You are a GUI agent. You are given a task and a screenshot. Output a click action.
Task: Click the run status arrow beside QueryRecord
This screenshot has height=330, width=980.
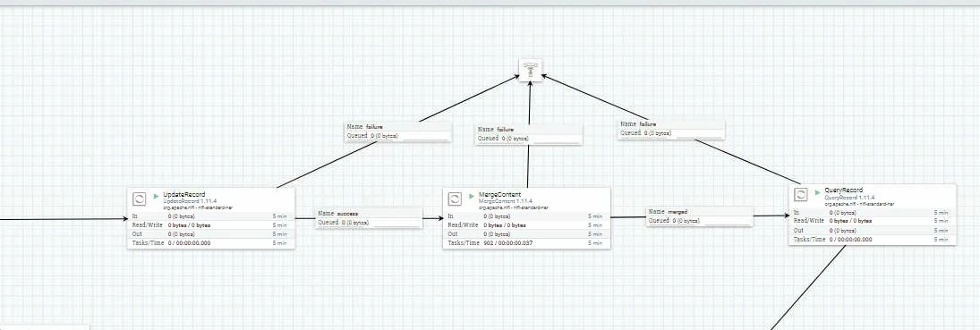pos(817,191)
